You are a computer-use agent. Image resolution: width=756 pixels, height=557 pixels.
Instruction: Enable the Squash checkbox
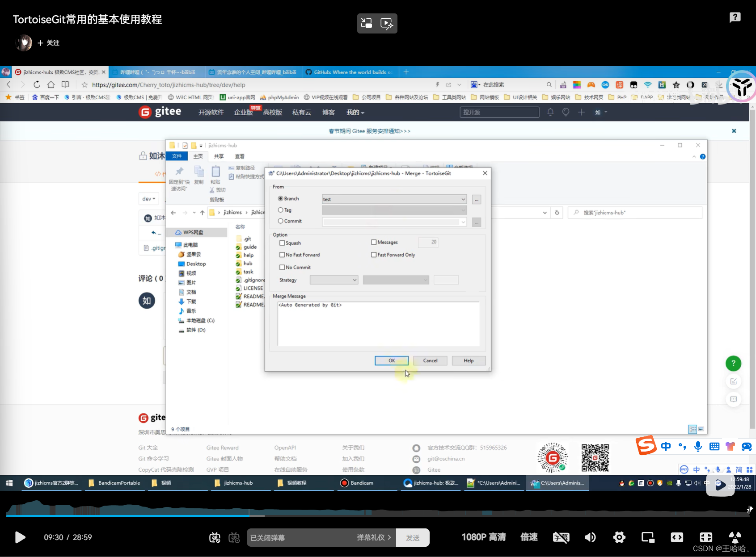click(x=282, y=243)
